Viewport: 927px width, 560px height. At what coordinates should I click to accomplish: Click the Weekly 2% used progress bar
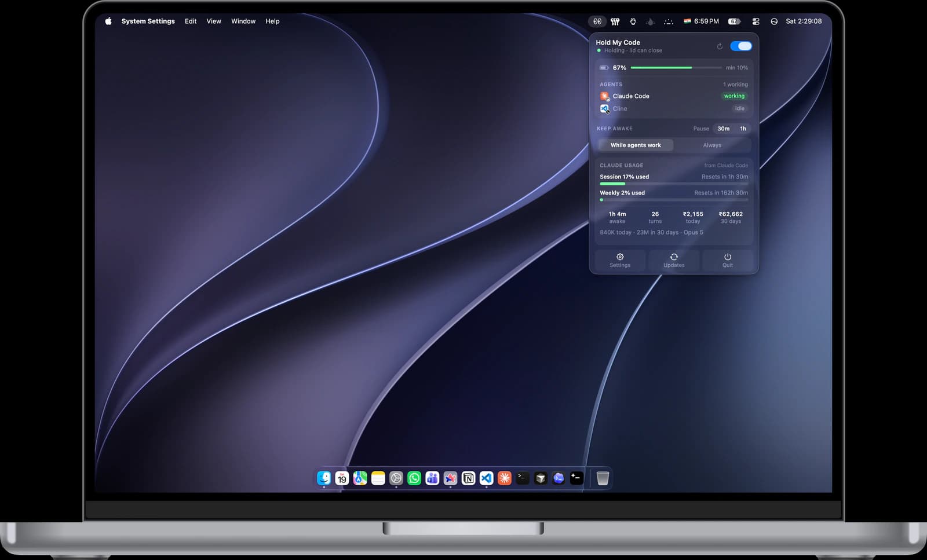click(674, 200)
